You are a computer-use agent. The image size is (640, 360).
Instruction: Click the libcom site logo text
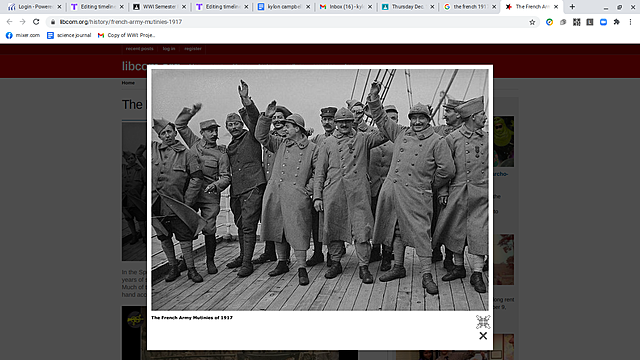pos(134,66)
